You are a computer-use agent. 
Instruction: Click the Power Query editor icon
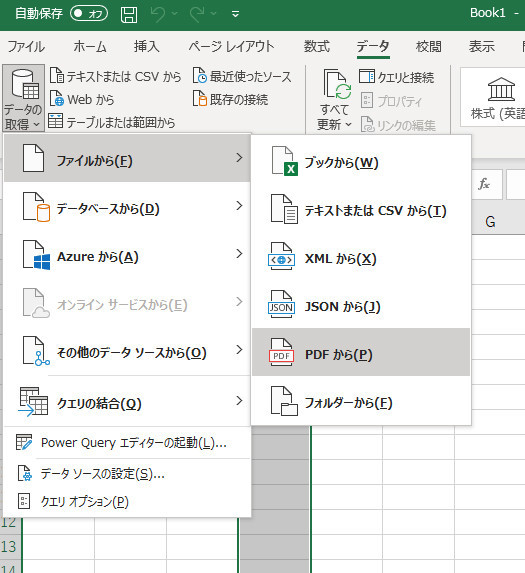pyautogui.click(x=24, y=442)
